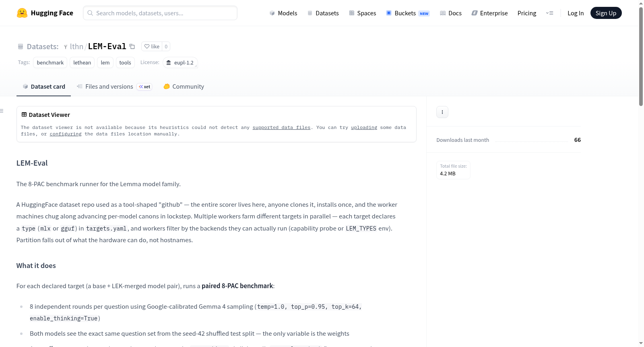Screen dimensions: 644x347
Task: Go to the Pricing page
Action: (527, 13)
